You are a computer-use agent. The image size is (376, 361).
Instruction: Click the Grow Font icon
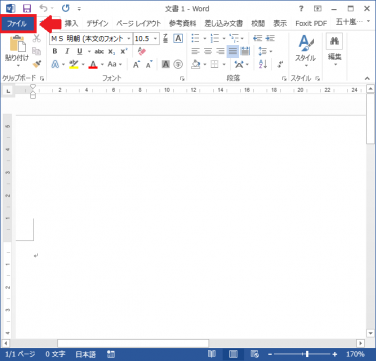pyautogui.click(x=136, y=64)
